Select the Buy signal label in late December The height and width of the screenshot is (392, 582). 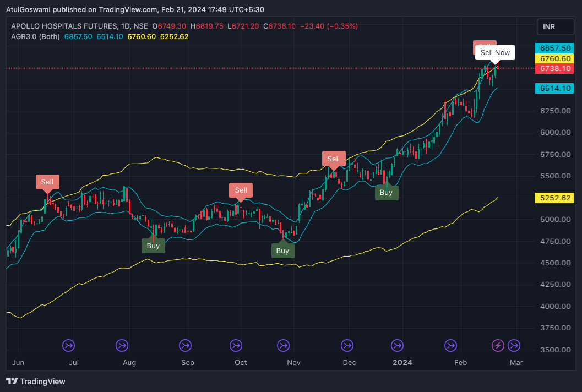click(387, 193)
